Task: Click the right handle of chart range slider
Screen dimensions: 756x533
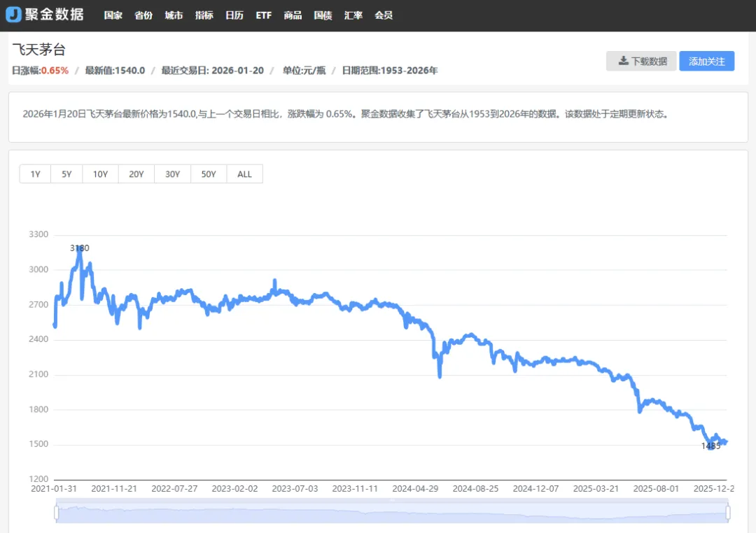Action: (x=727, y=513)
